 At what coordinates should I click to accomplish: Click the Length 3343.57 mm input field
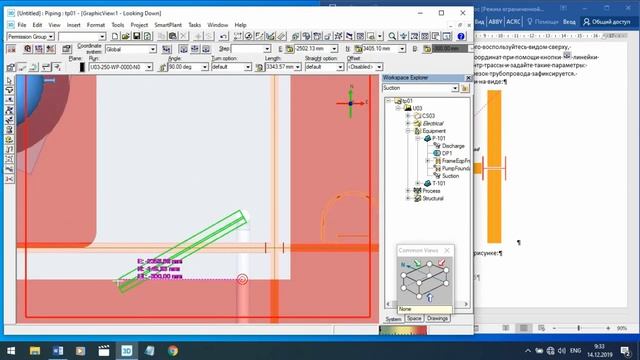click(x=280, y=67)
